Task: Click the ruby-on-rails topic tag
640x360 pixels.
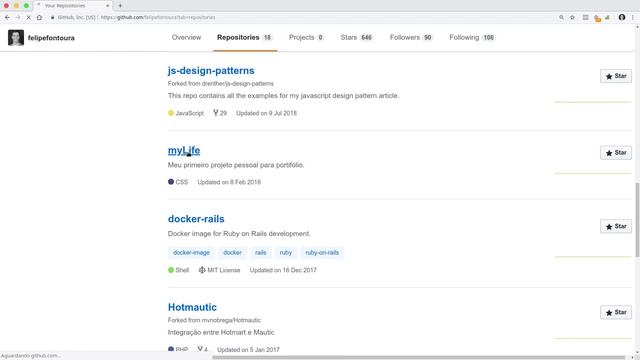Action: [x=322, y=253]
